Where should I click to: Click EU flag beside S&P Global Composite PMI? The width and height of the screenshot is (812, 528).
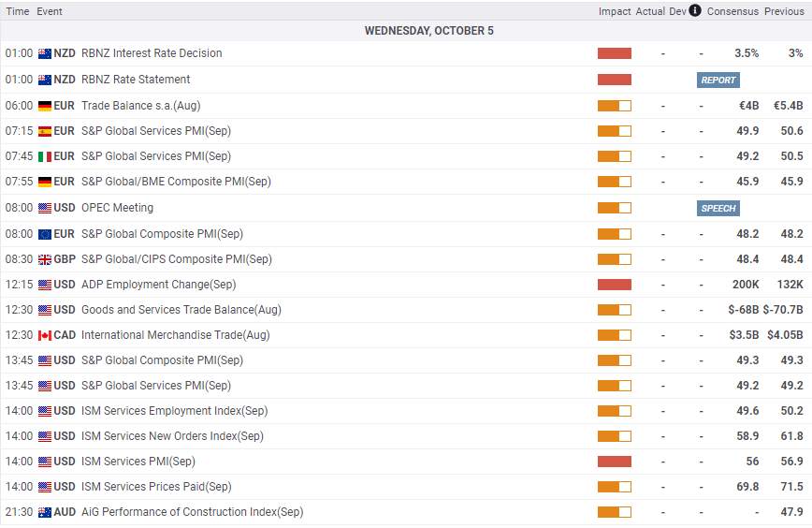click(x=45, y=234)
